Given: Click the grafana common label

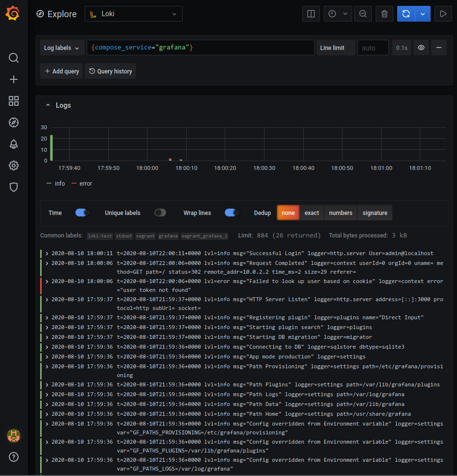Looking at the screenshot, I should [168, 236].
